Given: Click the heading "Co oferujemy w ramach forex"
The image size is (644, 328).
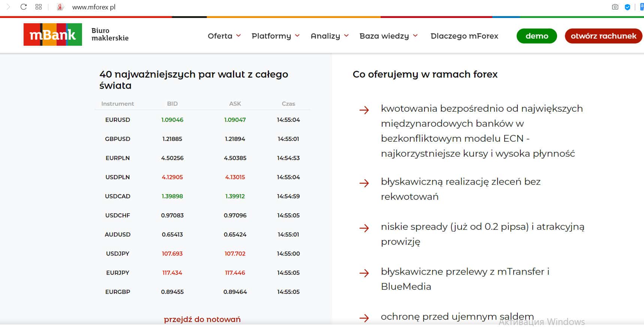Looking at the screenshot, I should click(x=425, y=75).
